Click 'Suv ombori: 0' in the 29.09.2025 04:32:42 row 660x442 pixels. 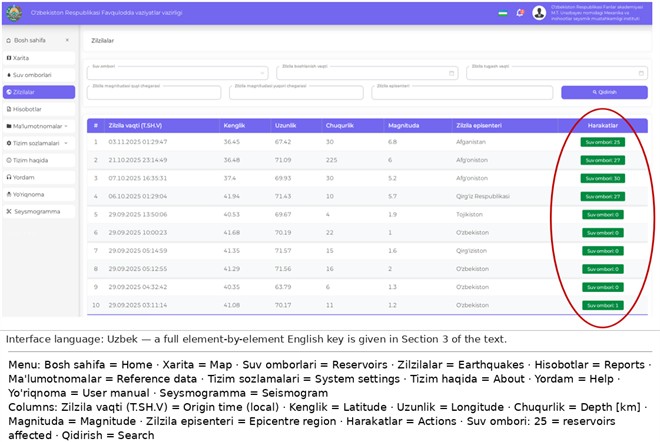point(602,287)
